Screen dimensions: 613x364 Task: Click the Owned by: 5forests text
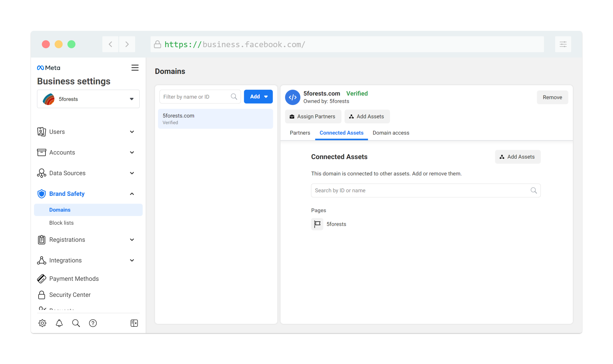[x=326, y=101]
